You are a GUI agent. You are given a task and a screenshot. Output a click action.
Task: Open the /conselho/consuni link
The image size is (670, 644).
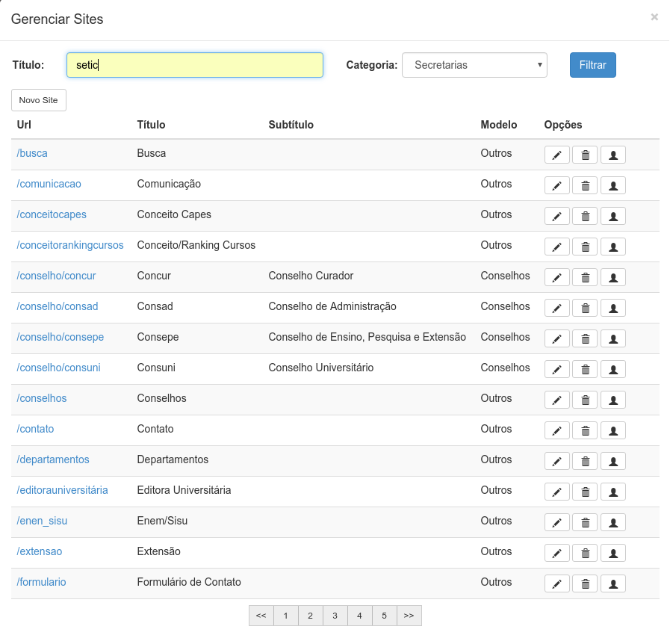[x=58, y=368]
